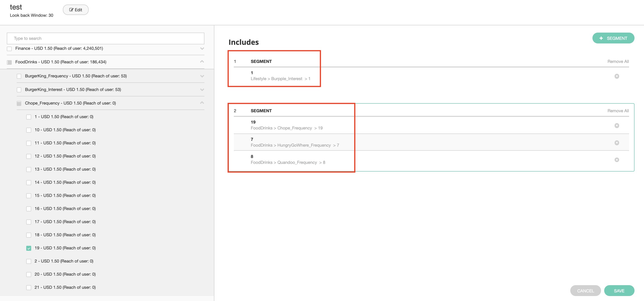Image resolution: width=644 pixels, height=301 pixels.
Task: Collapse the FoodDrinks category
Action: (x=202, y=62)
